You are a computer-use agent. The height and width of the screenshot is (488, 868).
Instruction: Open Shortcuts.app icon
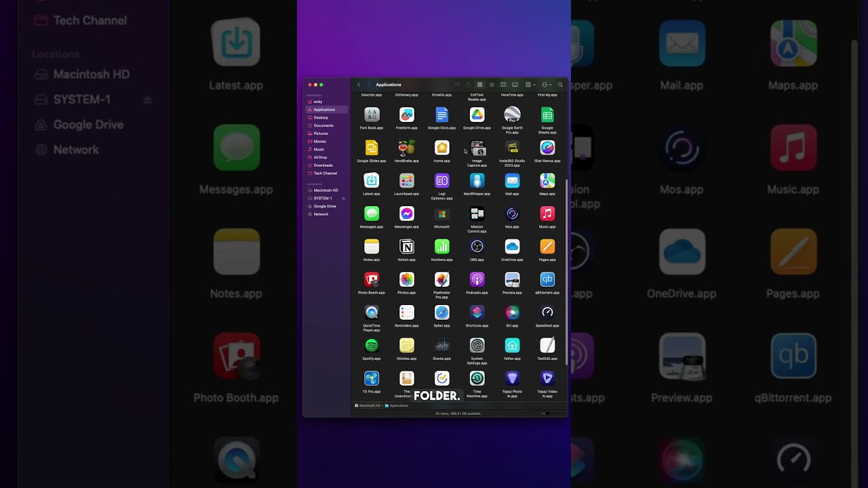pyautogui.click(x=477, y=312)
